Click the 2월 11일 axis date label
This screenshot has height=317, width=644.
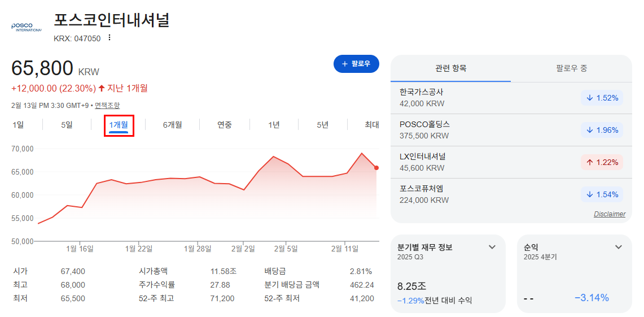[345, 248]
